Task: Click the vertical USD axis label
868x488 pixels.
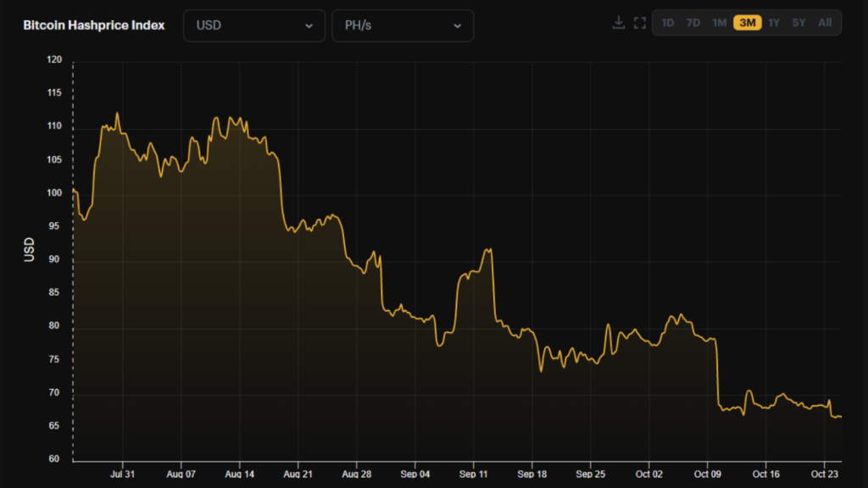Action: (30, 250)
